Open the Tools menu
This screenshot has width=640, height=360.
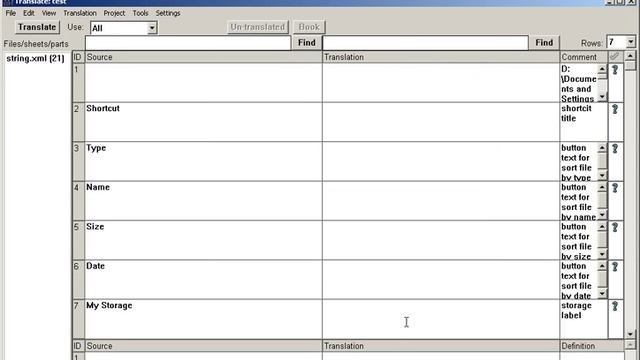pos(140,13)
